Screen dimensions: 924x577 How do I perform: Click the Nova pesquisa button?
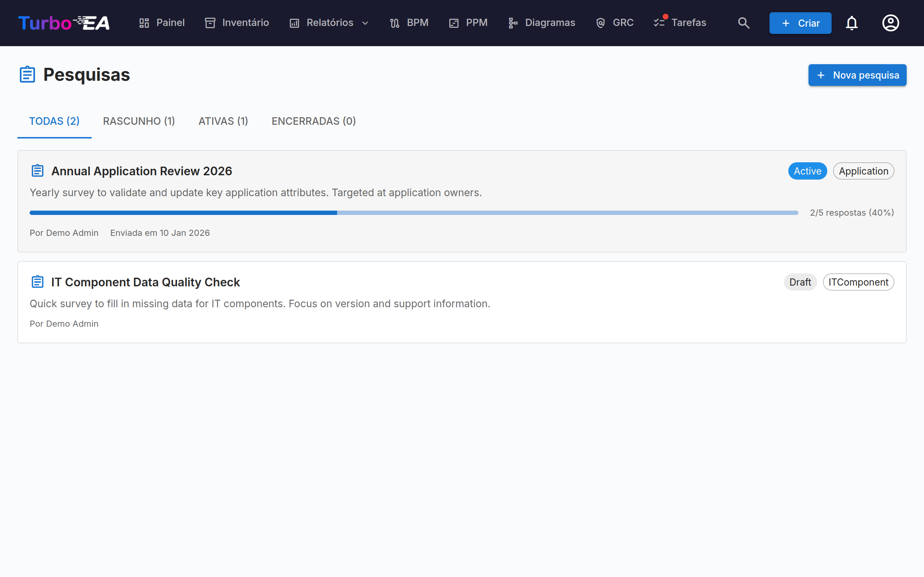pos(857,75)
